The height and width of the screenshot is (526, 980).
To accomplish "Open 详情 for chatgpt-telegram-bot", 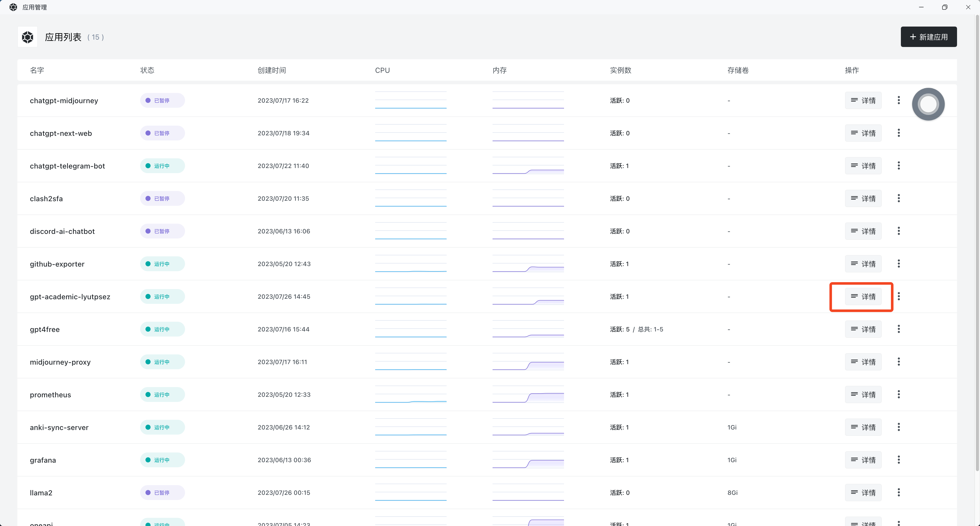I will point(863,165).
